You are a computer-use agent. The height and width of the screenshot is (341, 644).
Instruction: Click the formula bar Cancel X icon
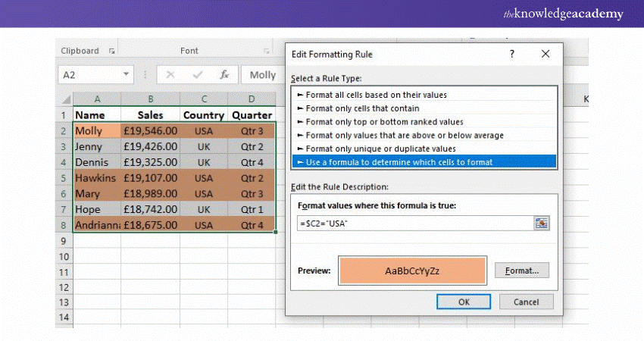(x=170, y=75)
